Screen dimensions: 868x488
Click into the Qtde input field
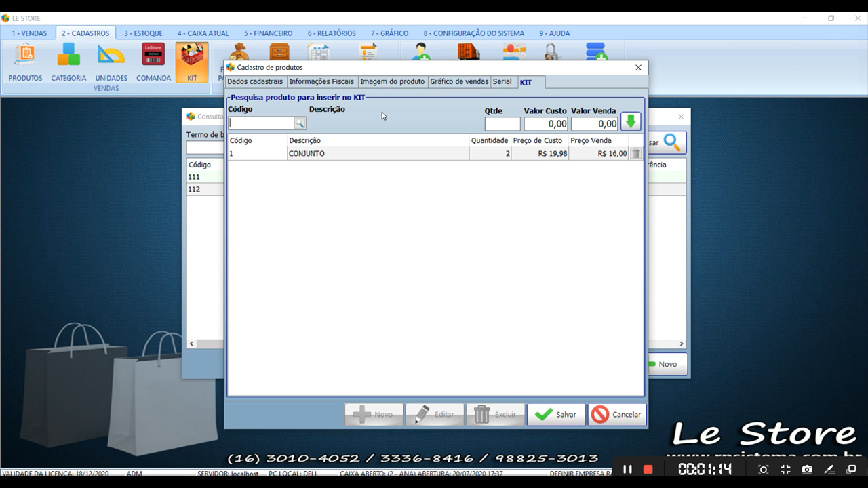point(502,124)
